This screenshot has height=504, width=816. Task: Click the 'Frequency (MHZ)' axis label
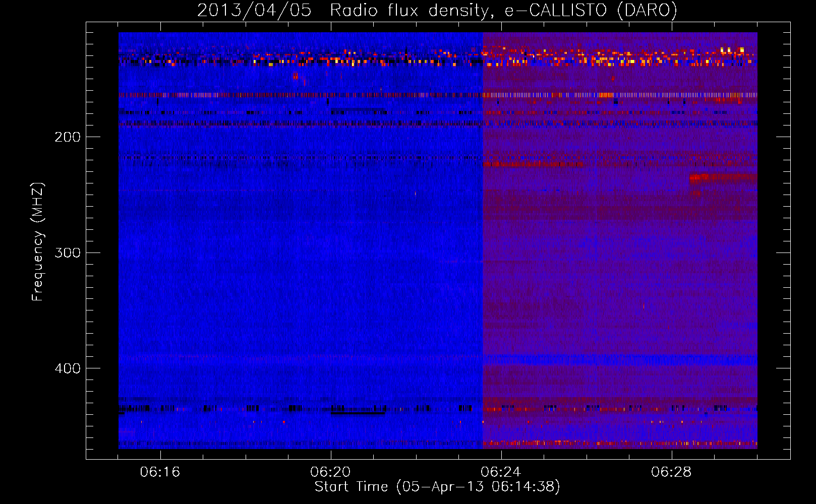coord(38,242)
